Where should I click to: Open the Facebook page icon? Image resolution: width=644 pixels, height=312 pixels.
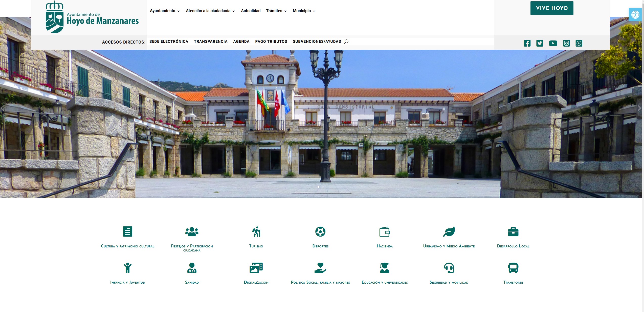(x=527, y=43)
